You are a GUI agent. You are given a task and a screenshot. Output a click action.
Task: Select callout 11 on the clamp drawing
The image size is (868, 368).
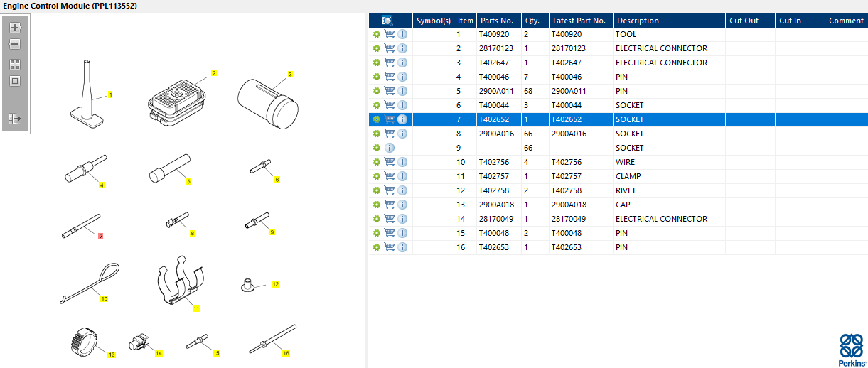point(196,309)
